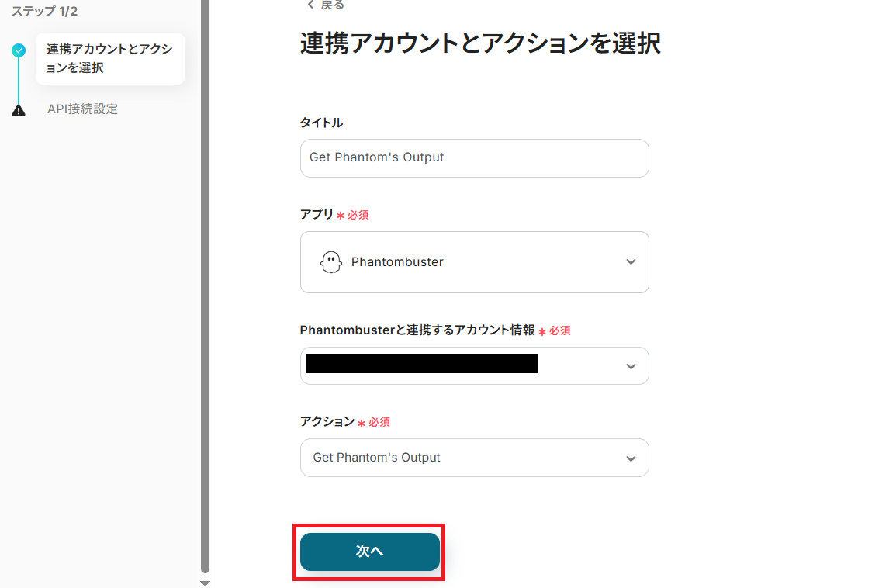Click the teal checkmark step icon

coord(19,50)
